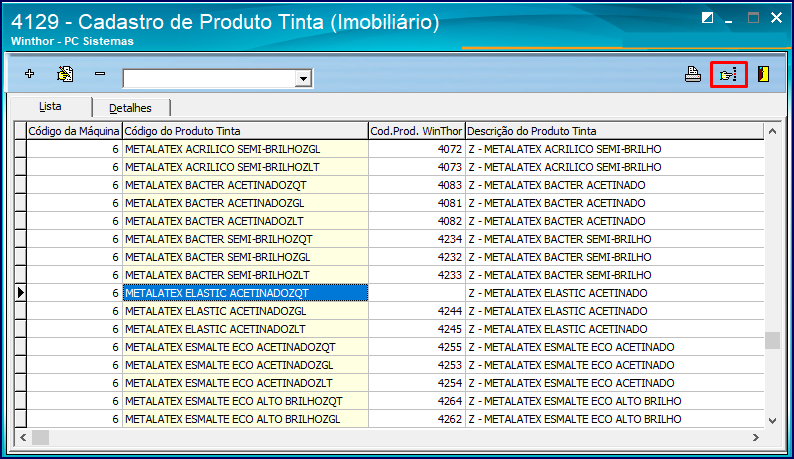This screenshot has width=794, height=459.
Task: Click the pointing hand icon next to printer
Action: 728,75
